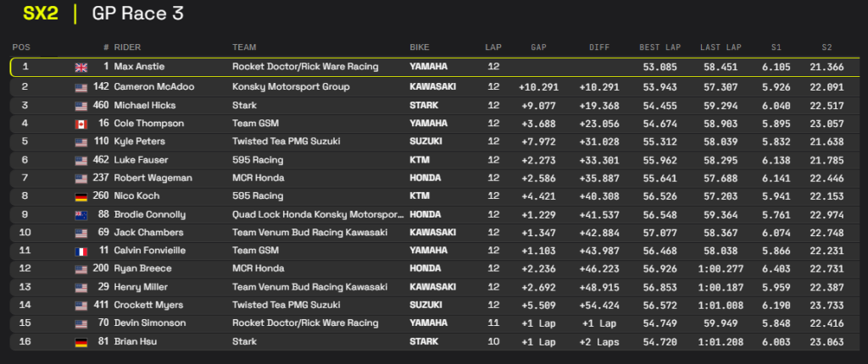Select rider name Cameron McAdoo
The width and height of the screenshot is (868, 364).
pyautogui.click(x=154, y=87)
